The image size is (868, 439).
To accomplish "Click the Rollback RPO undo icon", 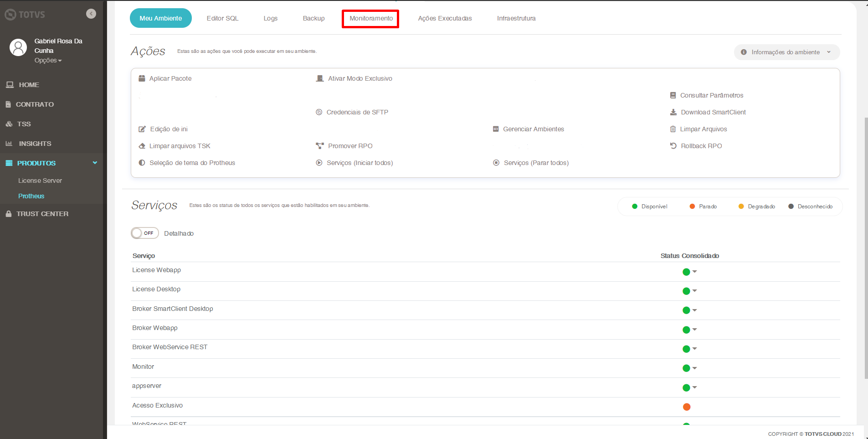I will pos(673,146).
